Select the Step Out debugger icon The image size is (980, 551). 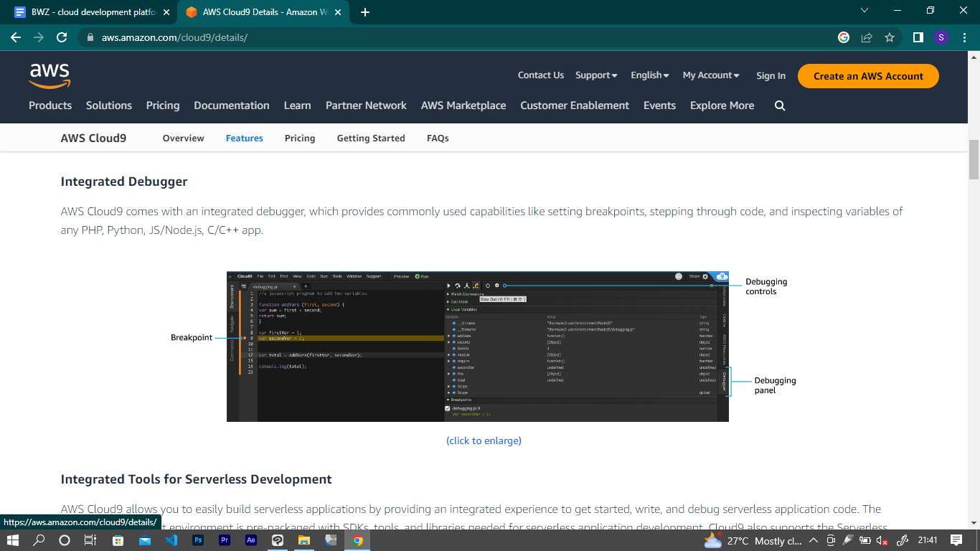tap(476, 285)
